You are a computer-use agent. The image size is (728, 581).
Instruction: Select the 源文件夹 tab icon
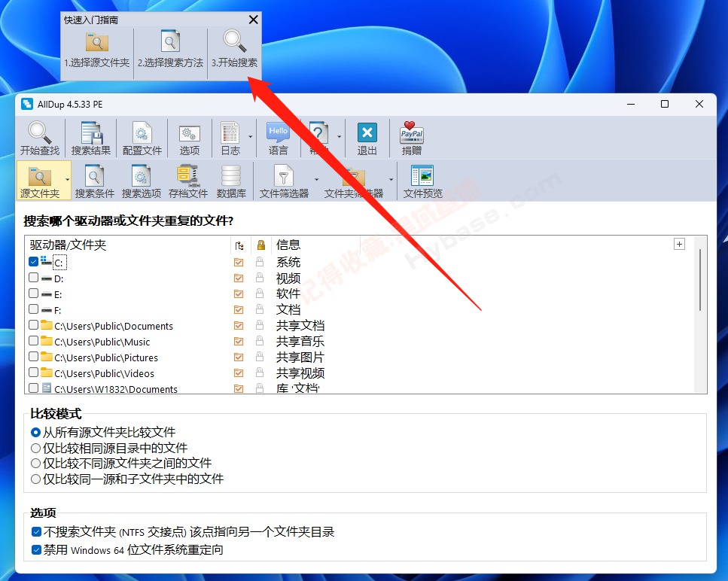pos(40,176)
